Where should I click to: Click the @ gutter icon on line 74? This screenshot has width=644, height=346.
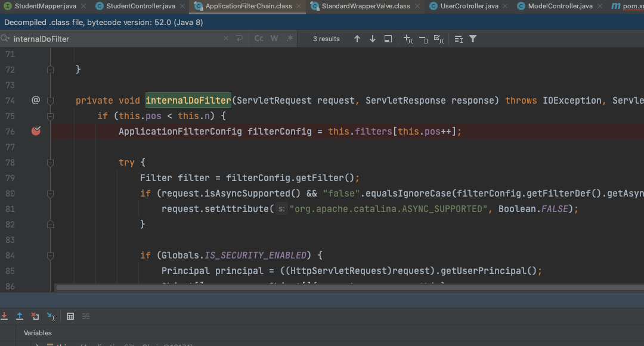click(x=36, y=99)
